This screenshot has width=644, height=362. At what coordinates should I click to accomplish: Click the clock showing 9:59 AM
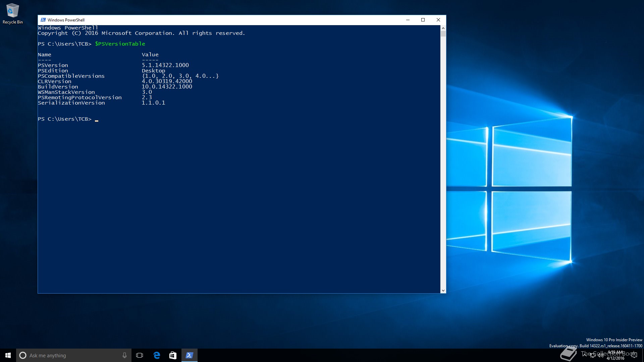(615, 352)
